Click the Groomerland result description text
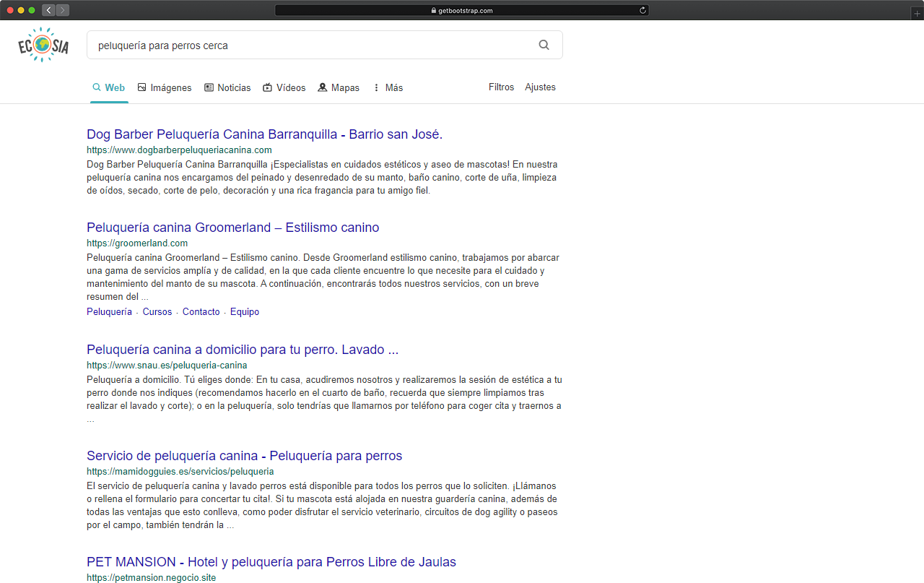Viewport: 924px width, 583px height. click(323, 277)
